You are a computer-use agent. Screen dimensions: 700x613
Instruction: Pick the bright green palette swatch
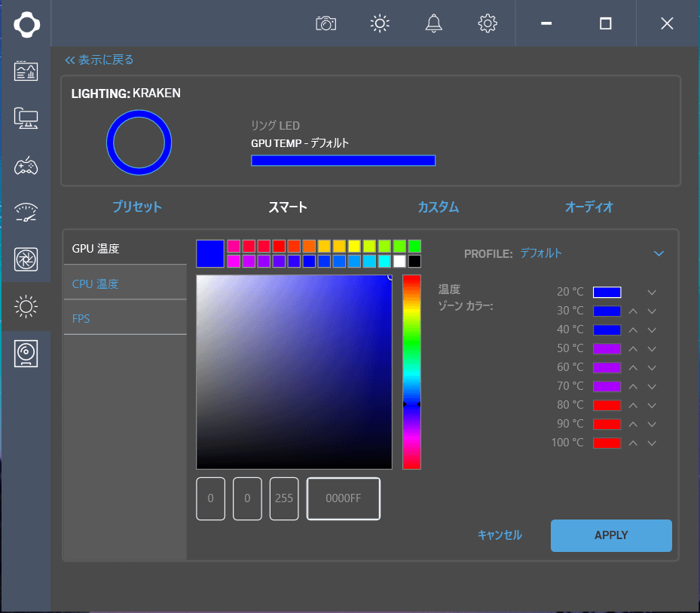(x=414, y=247)
